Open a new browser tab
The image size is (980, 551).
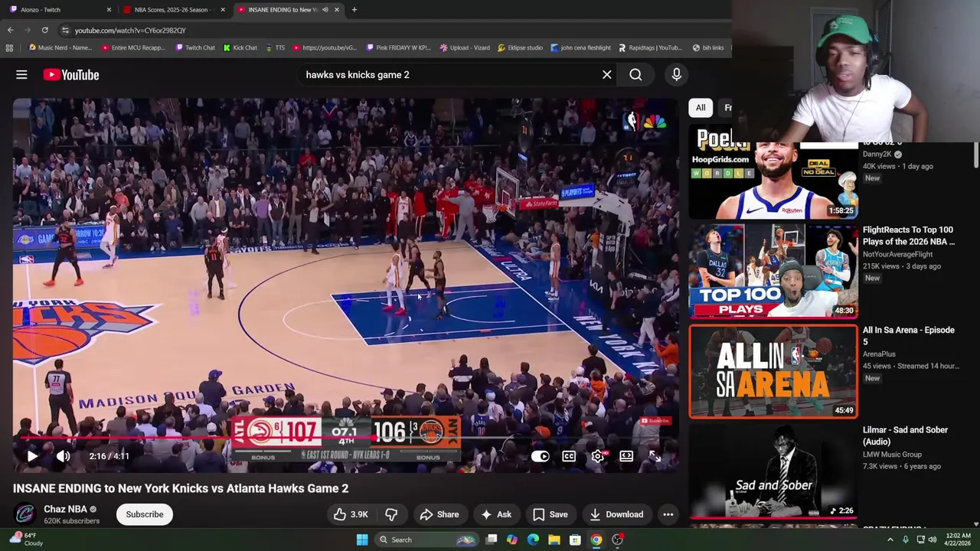point(354,10)
